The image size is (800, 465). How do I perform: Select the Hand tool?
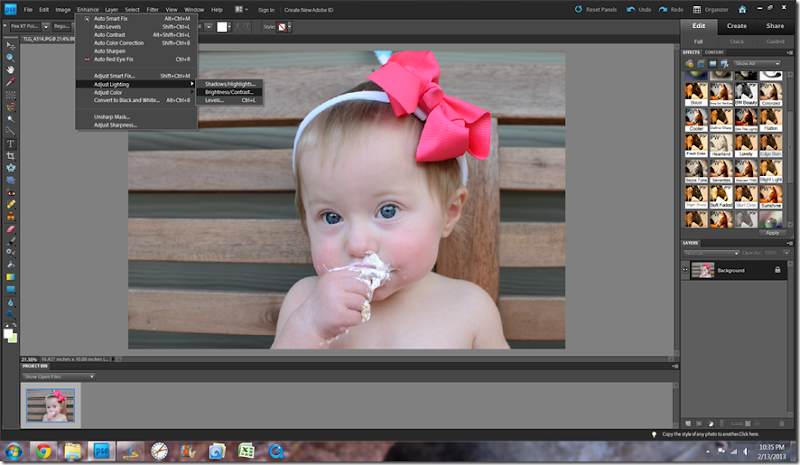10,69
